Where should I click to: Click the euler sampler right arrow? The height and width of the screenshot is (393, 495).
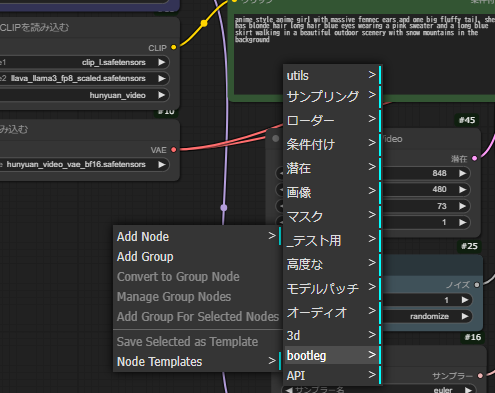pos(468,390)
